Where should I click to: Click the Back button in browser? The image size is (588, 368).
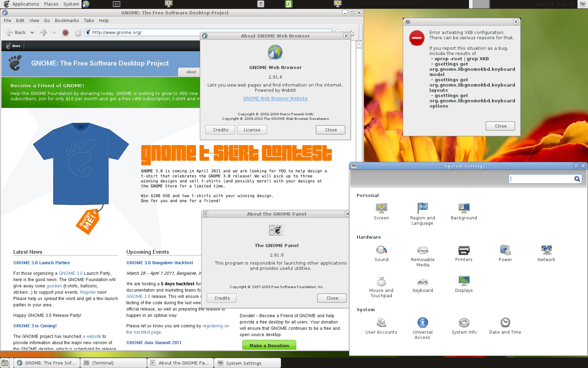[16, 33]
